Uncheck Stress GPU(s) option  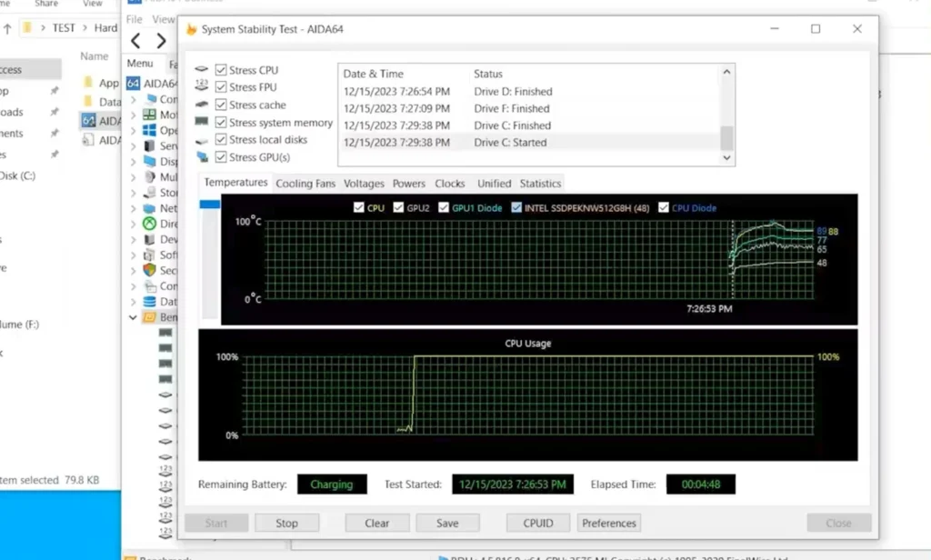click(x=219, y=156)
